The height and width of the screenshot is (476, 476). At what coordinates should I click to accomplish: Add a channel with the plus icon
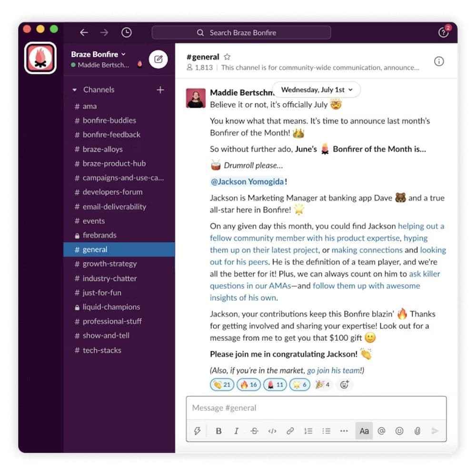[x=160, y=89]
